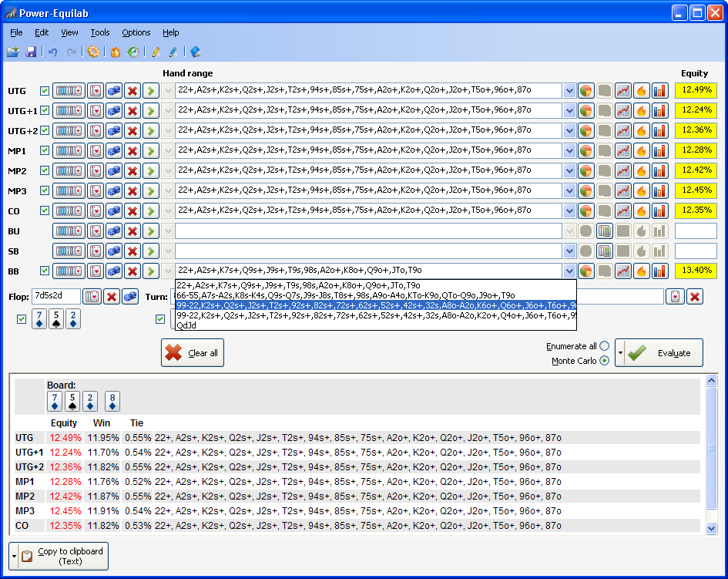The width and height of the screenshot is (728, 579).
Task: Randomize the UTG+2 hand with the dice icon
Action: (114, 130)
